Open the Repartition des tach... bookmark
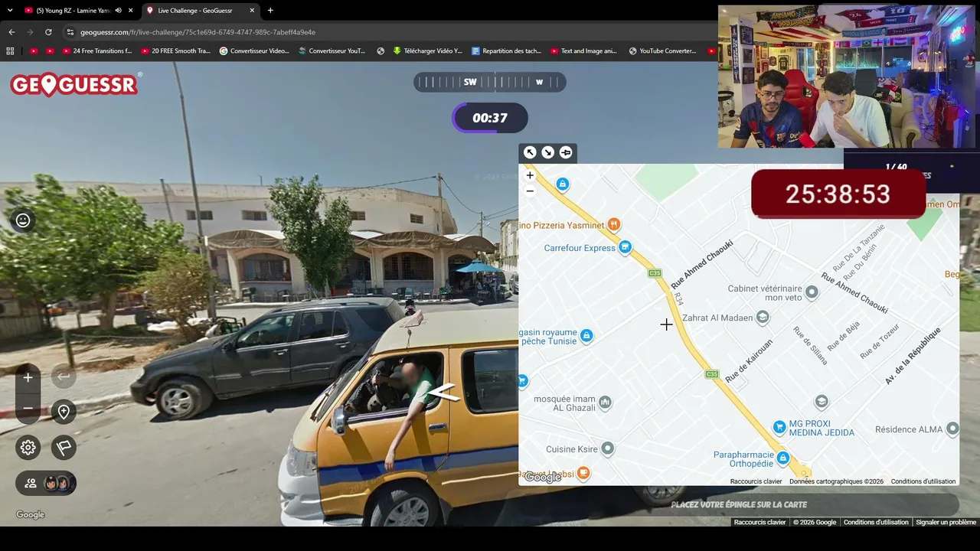Image resolution: width=980 pixels, height=551 pixels. [x=507, y=51]
